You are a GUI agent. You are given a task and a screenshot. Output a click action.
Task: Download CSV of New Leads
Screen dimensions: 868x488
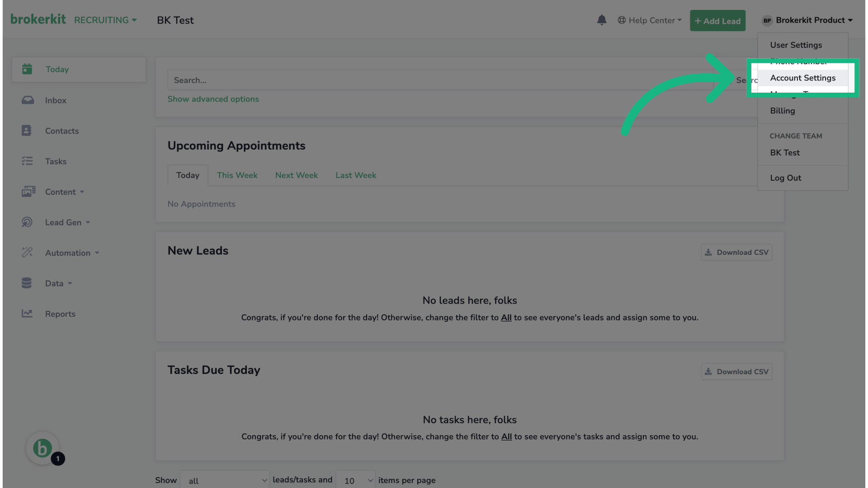click(736, 252)
